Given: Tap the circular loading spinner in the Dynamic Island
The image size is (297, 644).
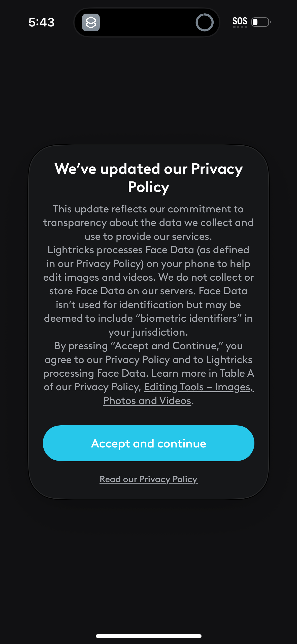Looking at the screenshot, I should (x=204, y=22).
